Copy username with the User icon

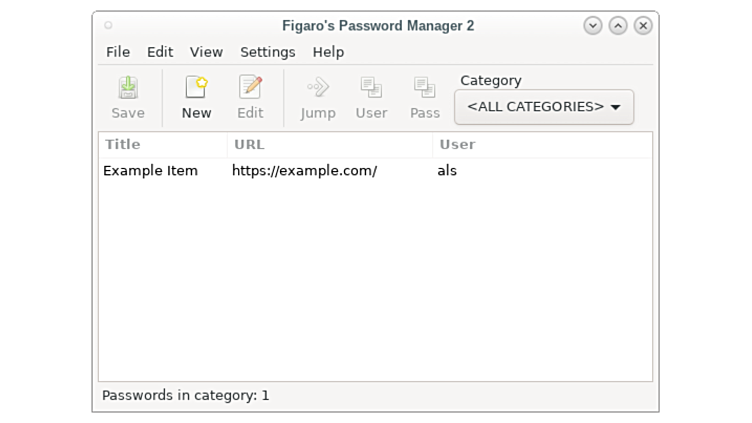pyautogui.click(x=371, y=98)
